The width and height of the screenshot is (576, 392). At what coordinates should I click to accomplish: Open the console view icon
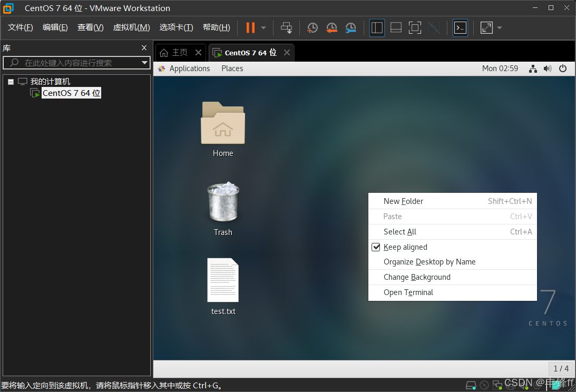(460, 27)
